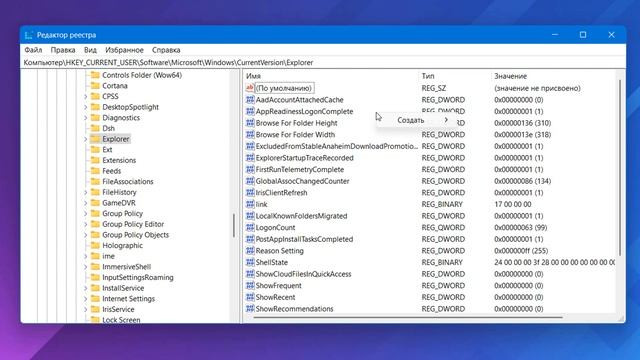The height and width of the screenshot is (360, 640).
Task: Expand the Diagnostics key
Action: pos(86,118)
